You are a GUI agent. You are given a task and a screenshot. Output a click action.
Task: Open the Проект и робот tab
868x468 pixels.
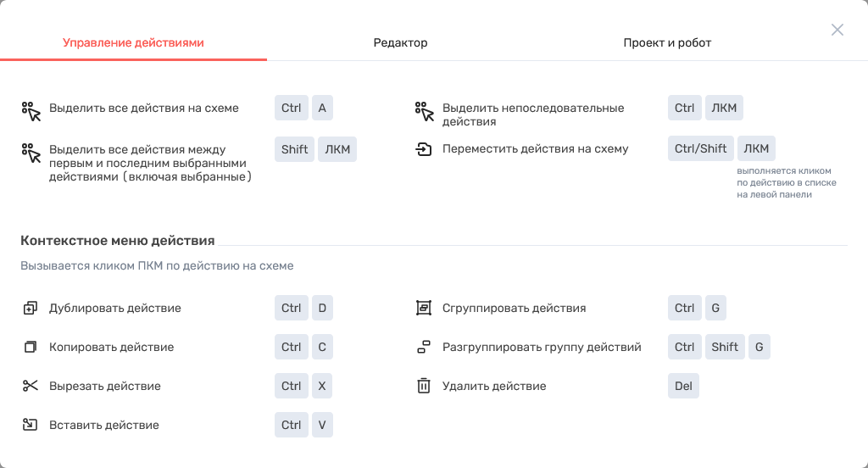click(667, 42)
